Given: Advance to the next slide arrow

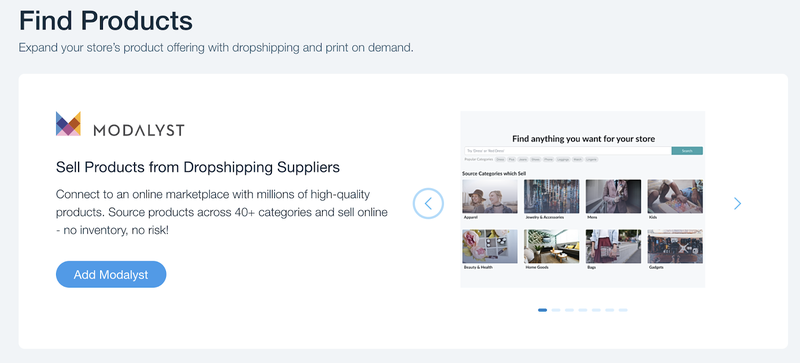Looking at the screenshot, I should 737,204.
